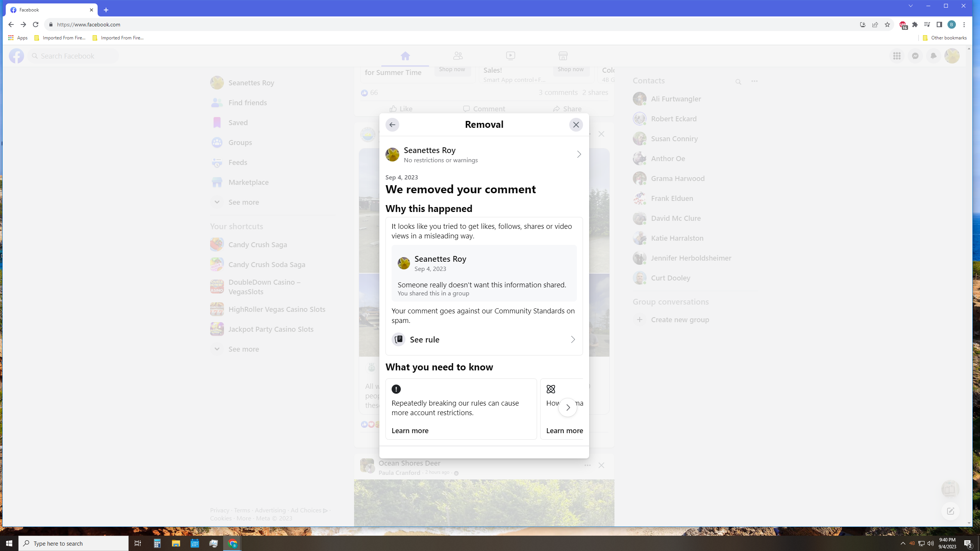Open Notifications bell
980x551 pixels.
click(x=933, y=56)
